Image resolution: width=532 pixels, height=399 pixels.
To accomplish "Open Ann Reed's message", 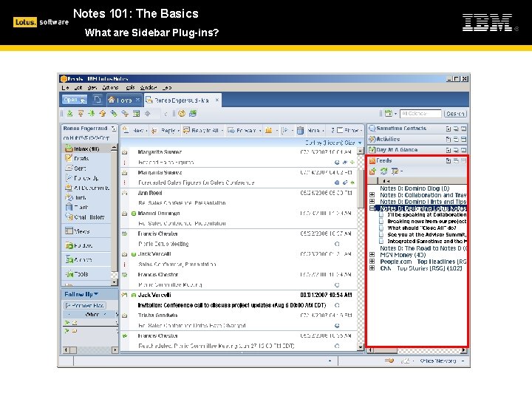I will tap(239, 198).
